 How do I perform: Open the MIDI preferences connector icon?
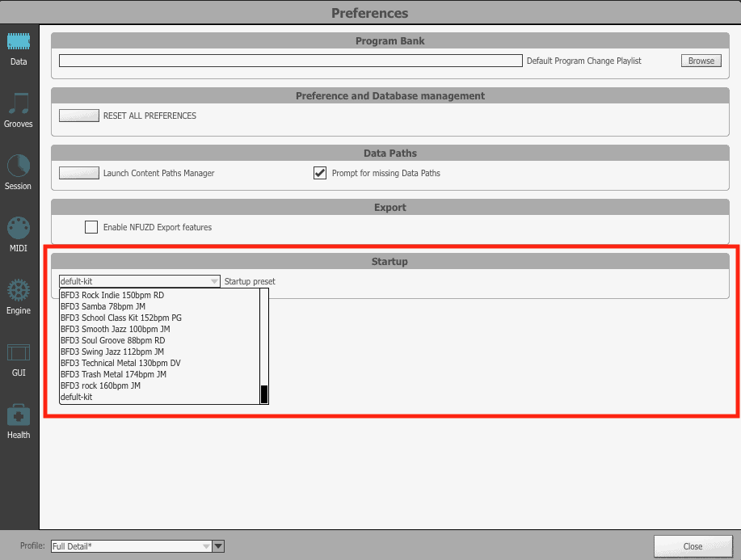(19, 228)
